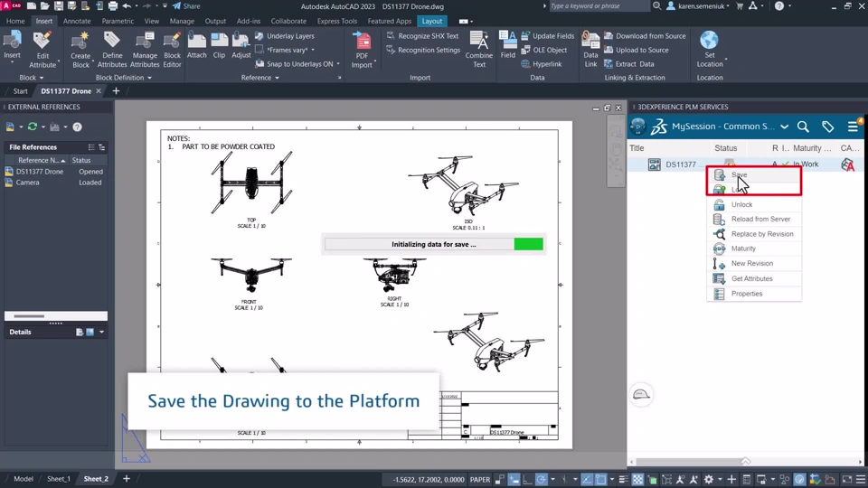The width and height of the screenshot is (868, 488).
Task: Choose Unlock in context menu
Action: (754, 205)
